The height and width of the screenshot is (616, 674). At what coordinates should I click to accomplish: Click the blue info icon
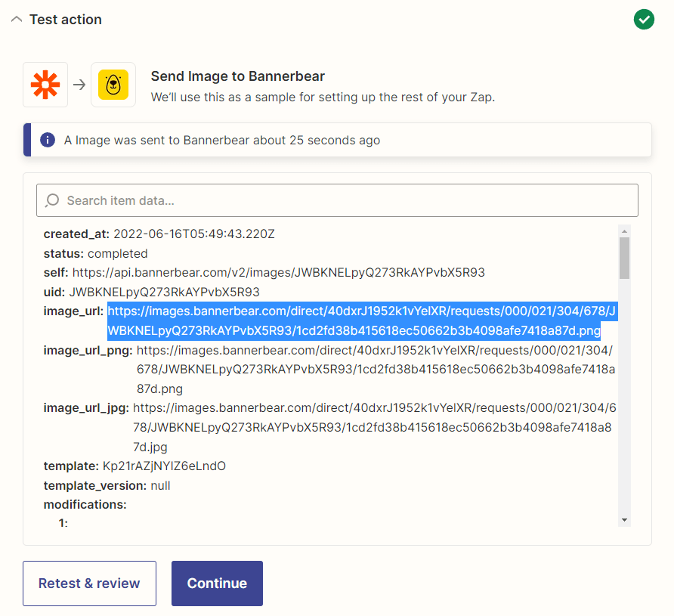pyautogui.click(x=47, y=140)
